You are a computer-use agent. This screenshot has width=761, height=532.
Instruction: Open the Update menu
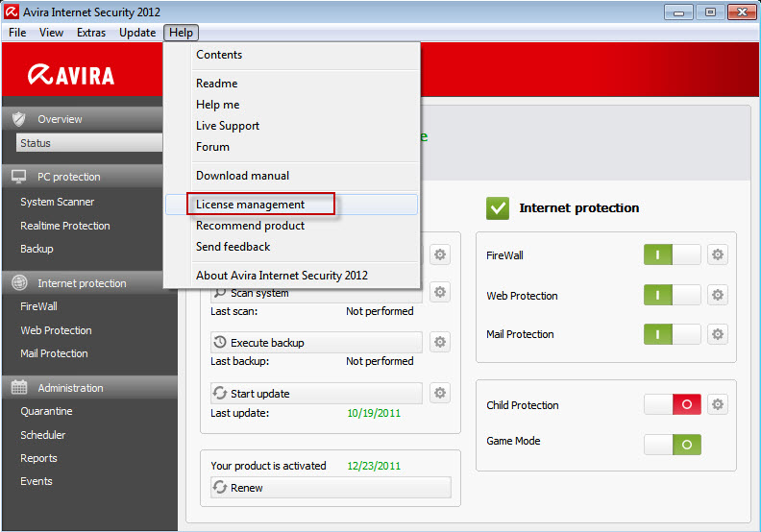(137, 33)
